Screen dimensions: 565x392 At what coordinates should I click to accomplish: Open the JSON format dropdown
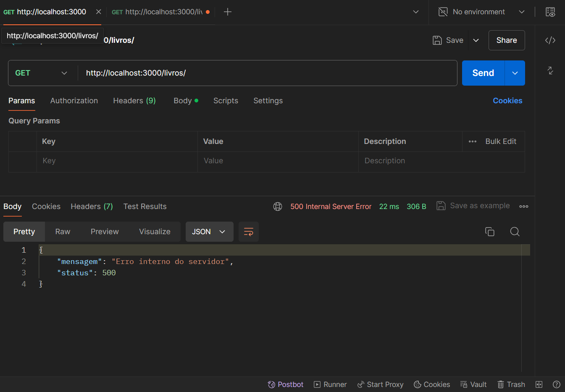point(209,232)
